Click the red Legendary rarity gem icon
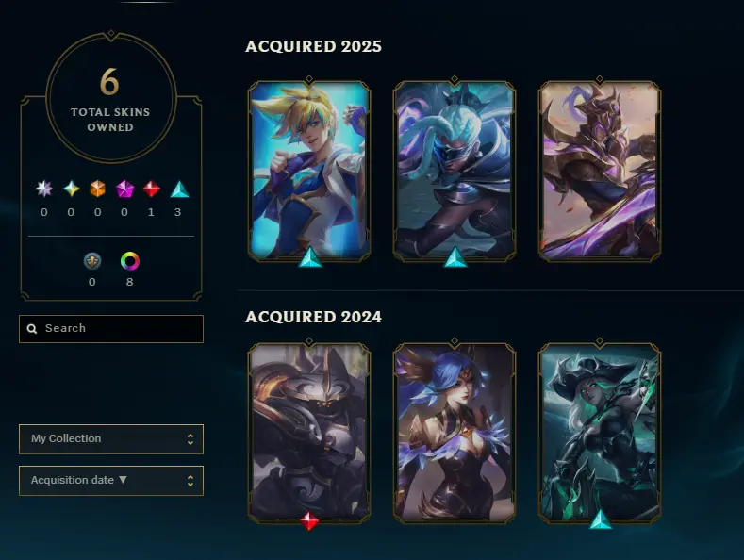Screen dimensions: 744x560 click(152, 189)
